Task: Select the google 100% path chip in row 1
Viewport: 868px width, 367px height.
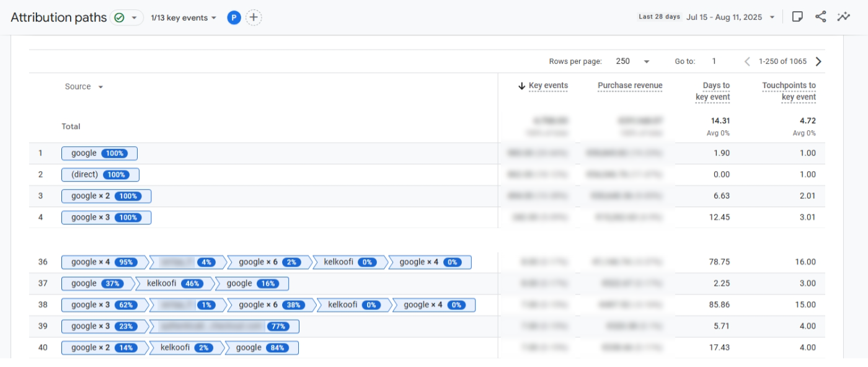Action: (x=99, y=153)
